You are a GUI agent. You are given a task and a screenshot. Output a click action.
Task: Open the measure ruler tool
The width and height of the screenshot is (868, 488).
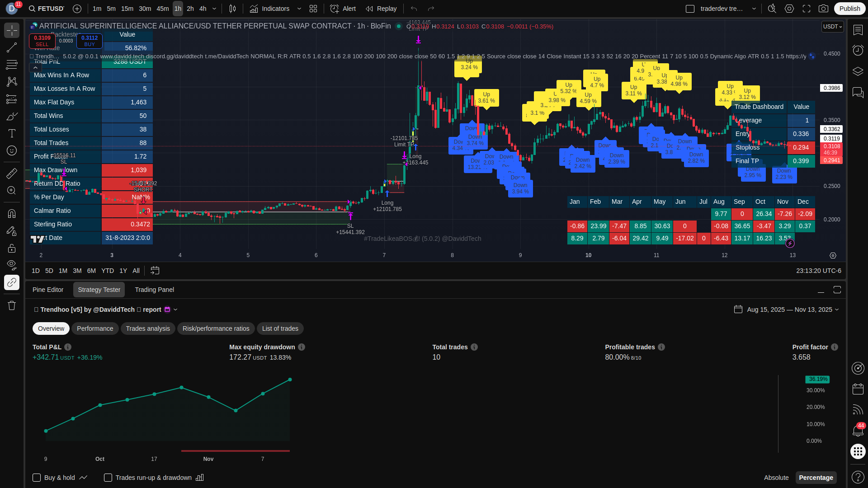(12, 173)
